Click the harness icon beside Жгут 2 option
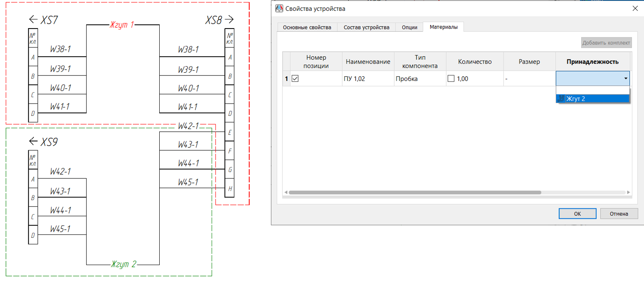Image resolution: width=644 pixels, height=282 pixels. [561, 99]
